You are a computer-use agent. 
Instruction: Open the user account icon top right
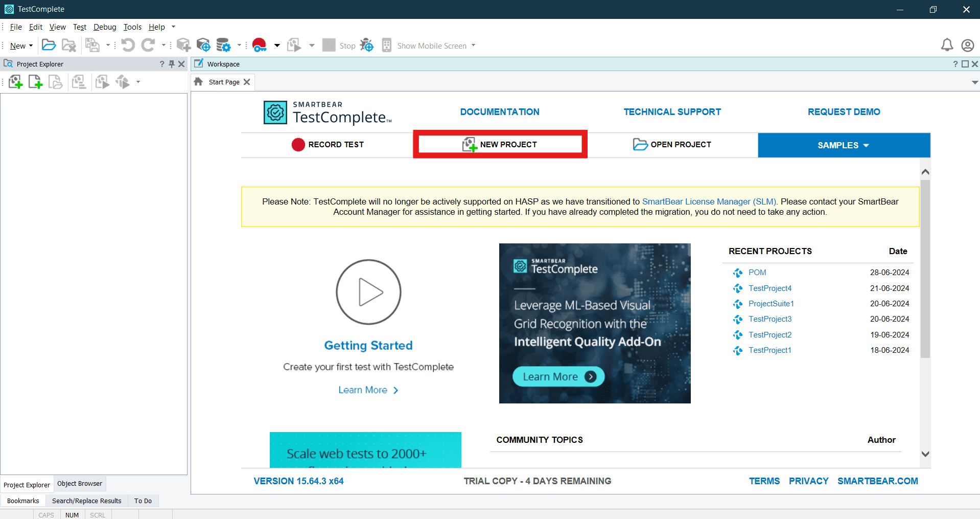pyautogui.click(x=967, y=45)
